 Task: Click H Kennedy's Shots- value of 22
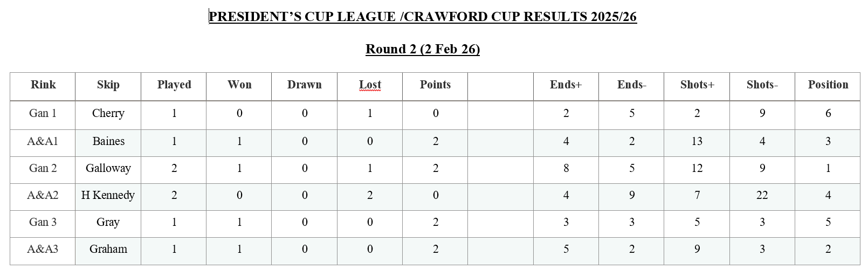[x=762, y=195]
